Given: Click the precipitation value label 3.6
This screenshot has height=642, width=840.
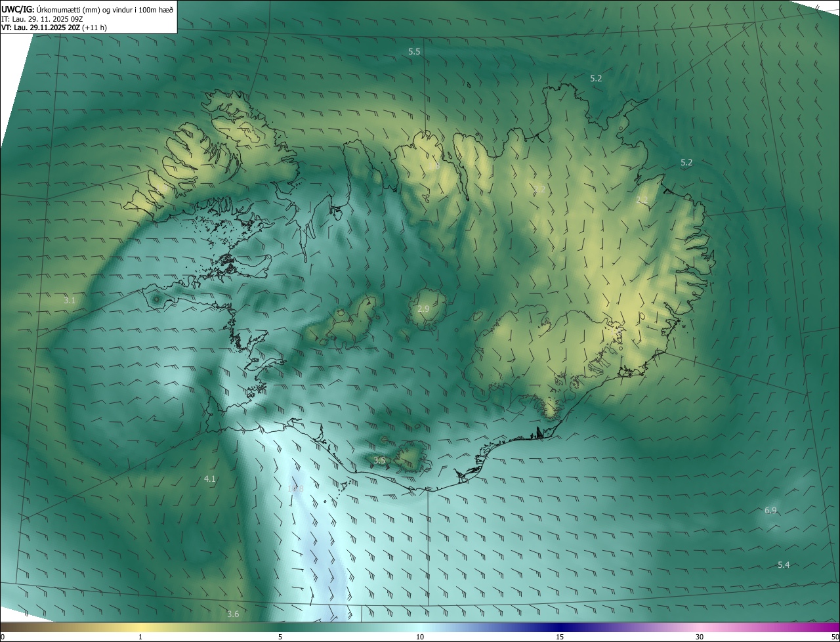Looking at the screenshot, I should (x=233, y=614).
